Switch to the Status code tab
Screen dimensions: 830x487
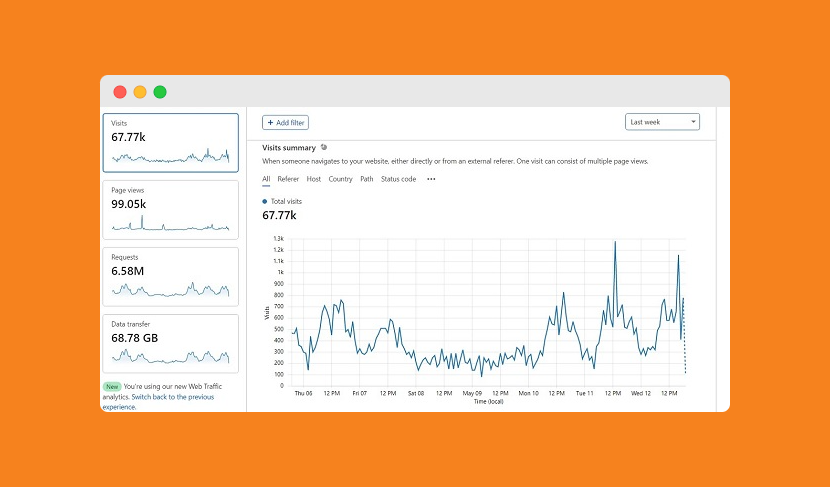click(399, 179)
